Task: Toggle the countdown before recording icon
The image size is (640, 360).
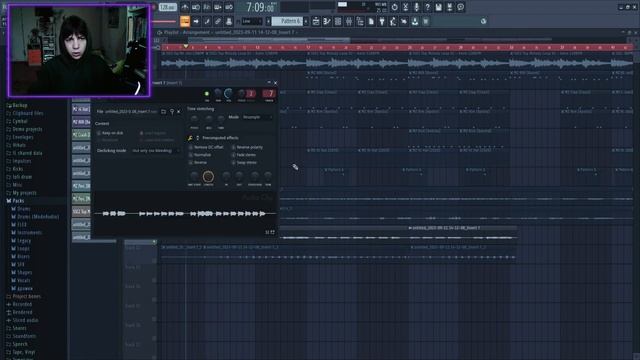Action: (207, 7)
